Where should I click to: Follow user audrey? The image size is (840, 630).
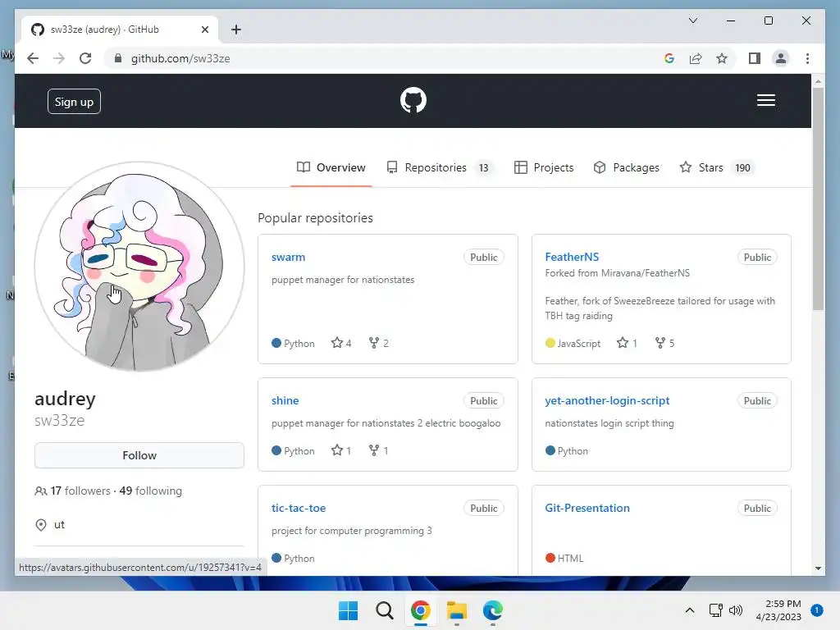(139, 455)
